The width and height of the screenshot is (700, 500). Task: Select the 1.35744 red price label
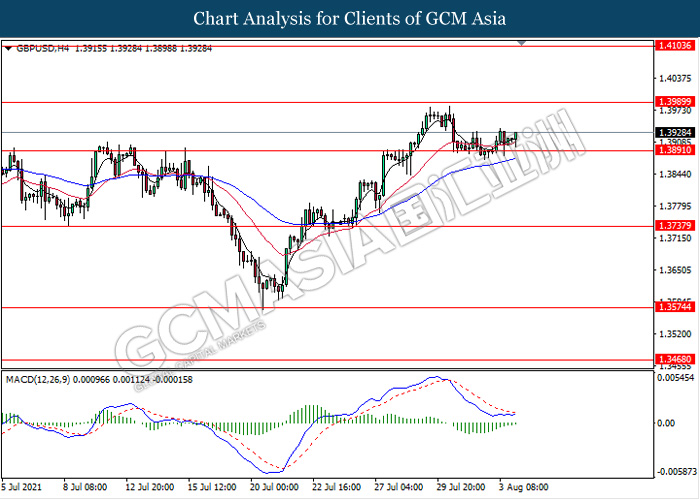tap(675, 307)
